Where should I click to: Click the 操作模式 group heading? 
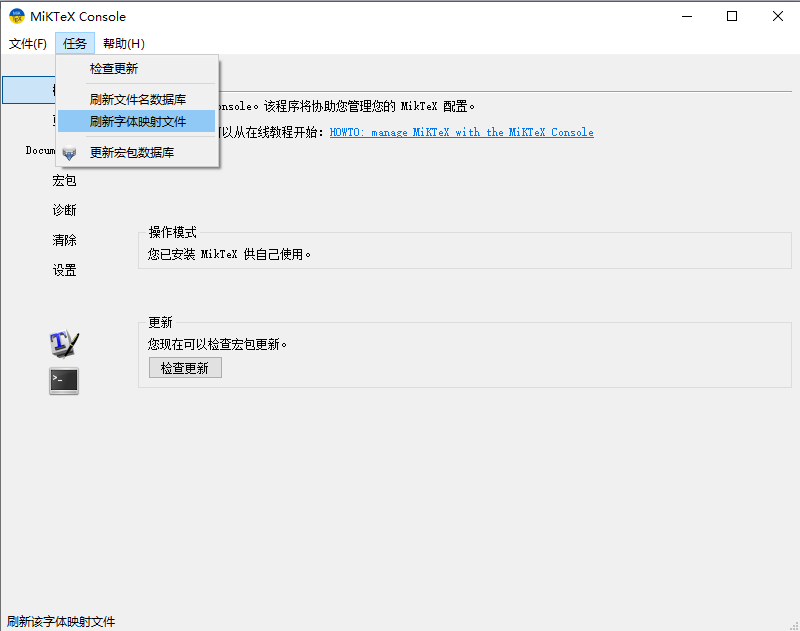[172, 233]
